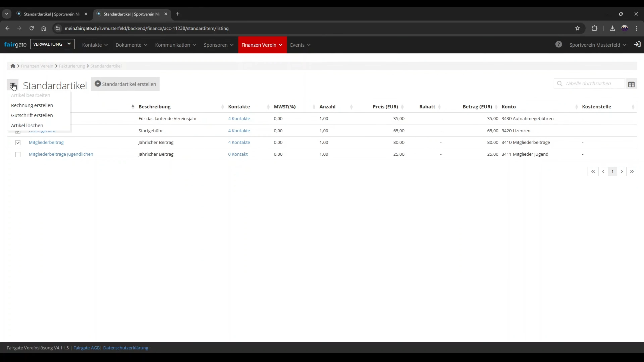Expand the Kontakte menu
This screenshot has height=362, width=644.
click(x=95, y=45)
